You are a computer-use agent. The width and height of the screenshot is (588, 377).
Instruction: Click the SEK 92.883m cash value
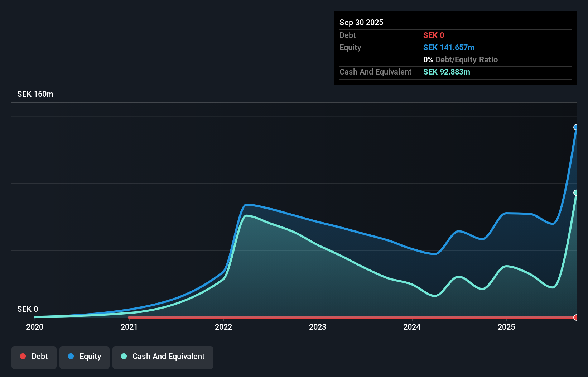pyautogui.click(x=446, y=72)
